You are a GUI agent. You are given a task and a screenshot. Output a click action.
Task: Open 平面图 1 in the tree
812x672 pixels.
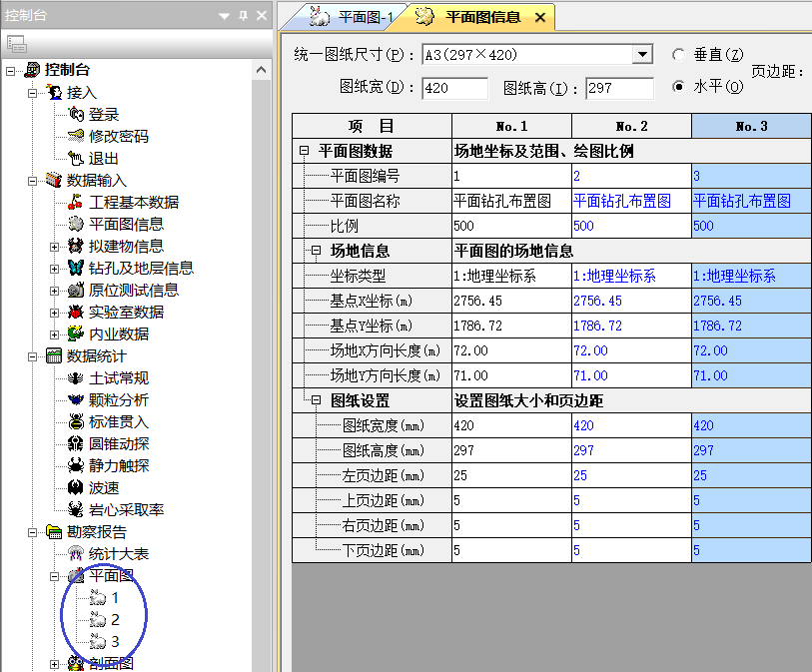point(104,598)
